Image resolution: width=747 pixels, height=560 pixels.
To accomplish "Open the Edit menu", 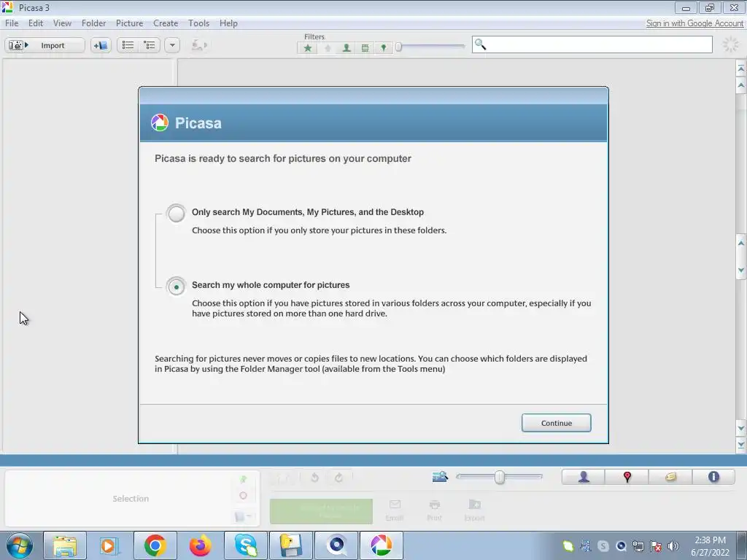I will pyautogui.click(x=35, y=23).
